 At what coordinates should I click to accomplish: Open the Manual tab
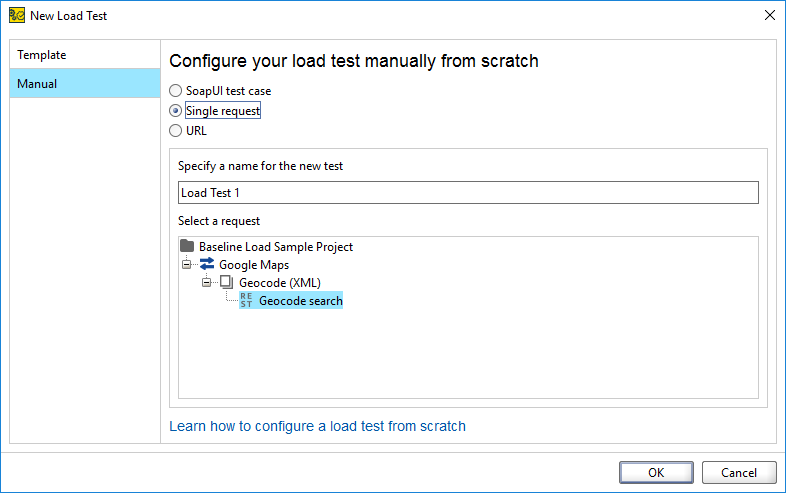pos(85,83)
